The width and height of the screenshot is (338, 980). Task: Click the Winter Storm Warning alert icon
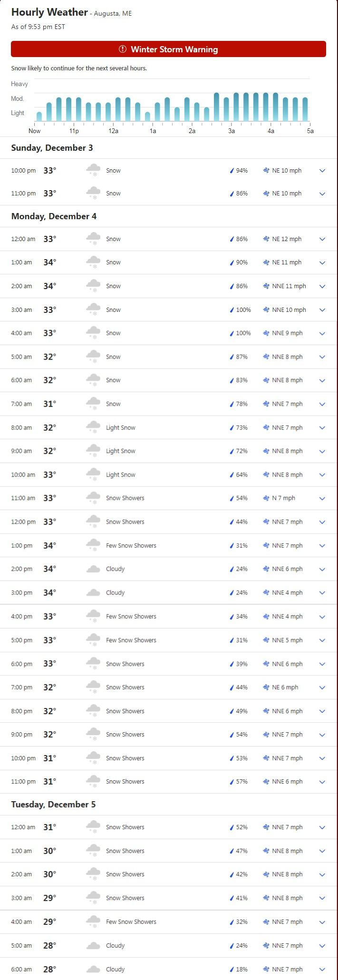pyautogui.click(x=123, y=49)
